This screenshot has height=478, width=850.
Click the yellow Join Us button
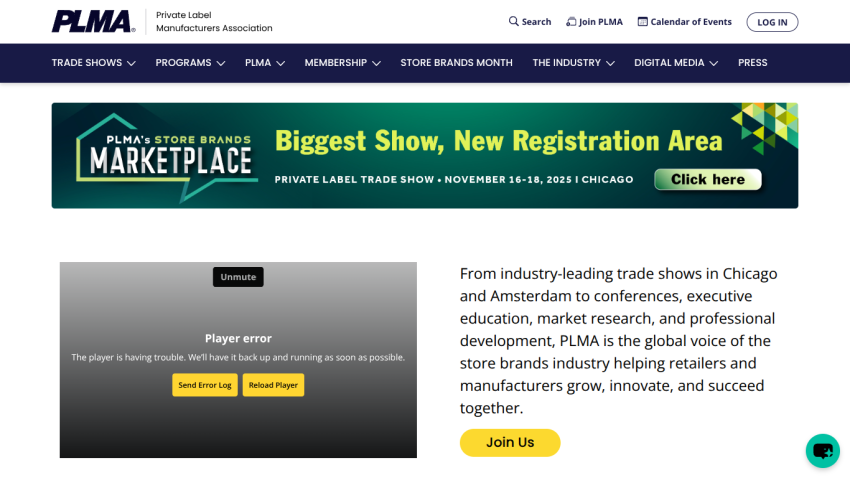coord(510,442)
